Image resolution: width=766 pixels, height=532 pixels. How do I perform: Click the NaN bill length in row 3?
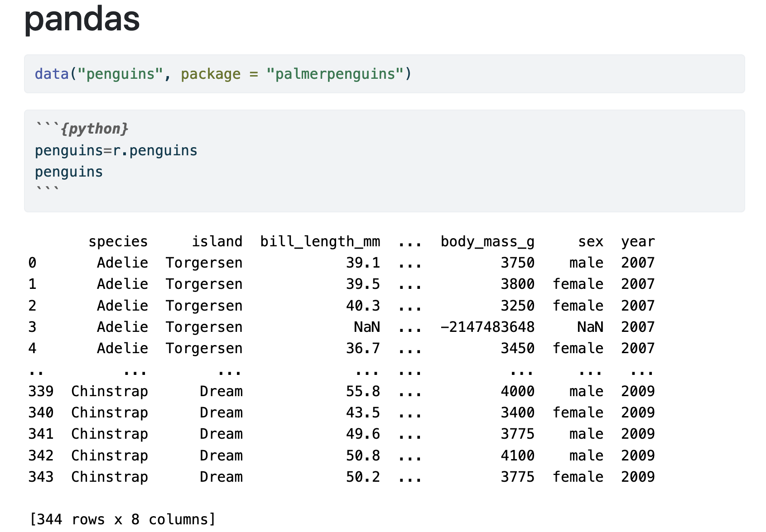pos(367,327)
